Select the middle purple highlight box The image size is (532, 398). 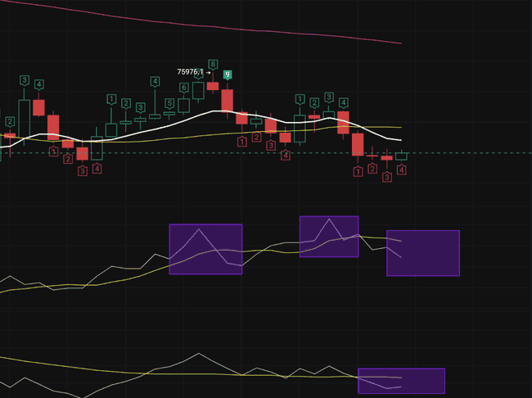click(x=328, y=237)
